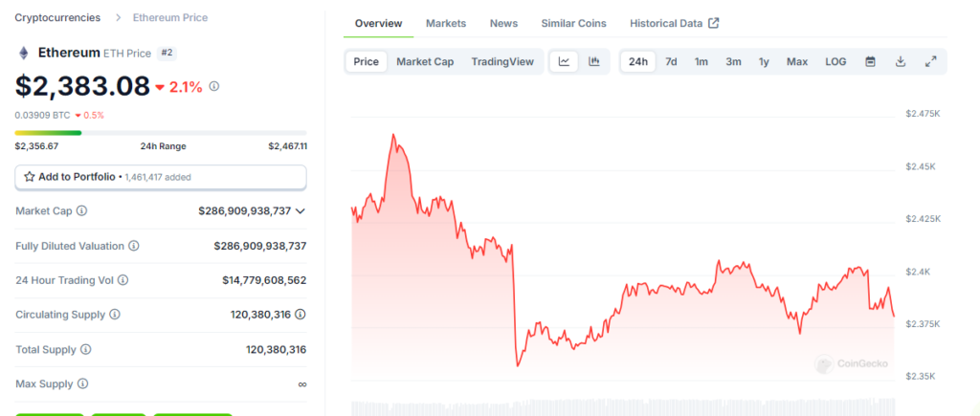This screenshot has width=980, height=416.
Task: Select the Market Cap chart toggle
Action: click(425, 62)
